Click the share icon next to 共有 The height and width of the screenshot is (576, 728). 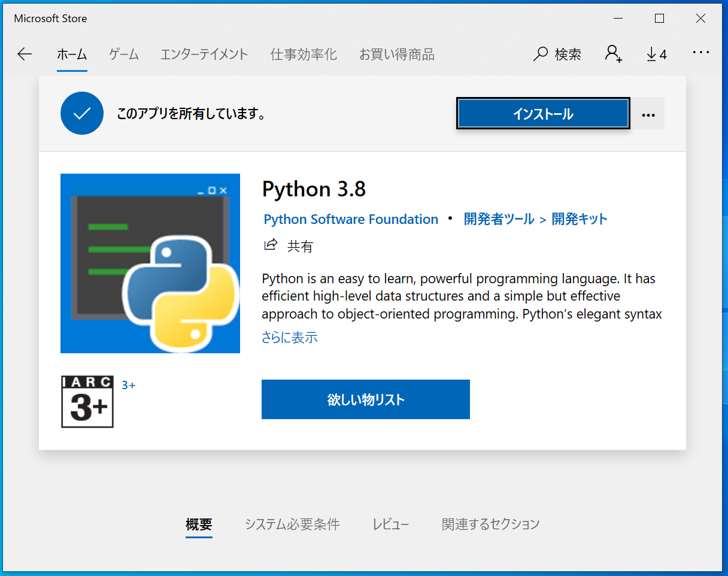coord(271,245)
